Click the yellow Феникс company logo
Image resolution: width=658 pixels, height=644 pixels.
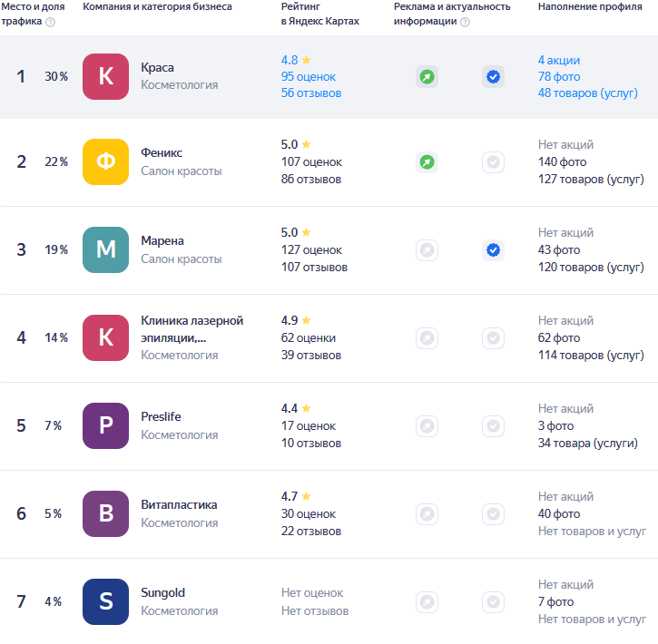pos(106,161)
